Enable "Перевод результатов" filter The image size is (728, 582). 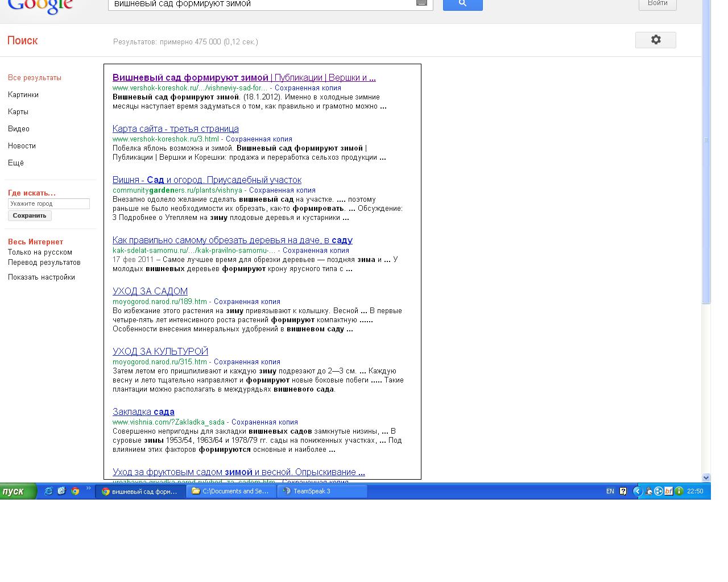tap(44, 263)
